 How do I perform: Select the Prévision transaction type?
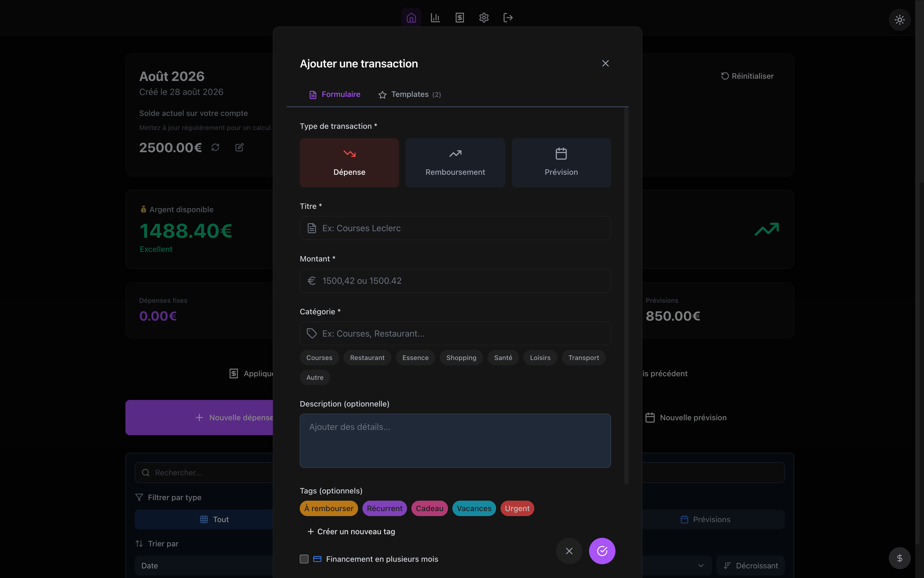pyautogui.click(x=561, y=163)
